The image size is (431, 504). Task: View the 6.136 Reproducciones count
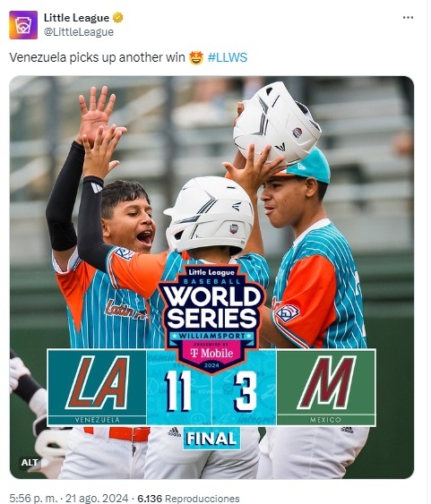coord(188,499)
